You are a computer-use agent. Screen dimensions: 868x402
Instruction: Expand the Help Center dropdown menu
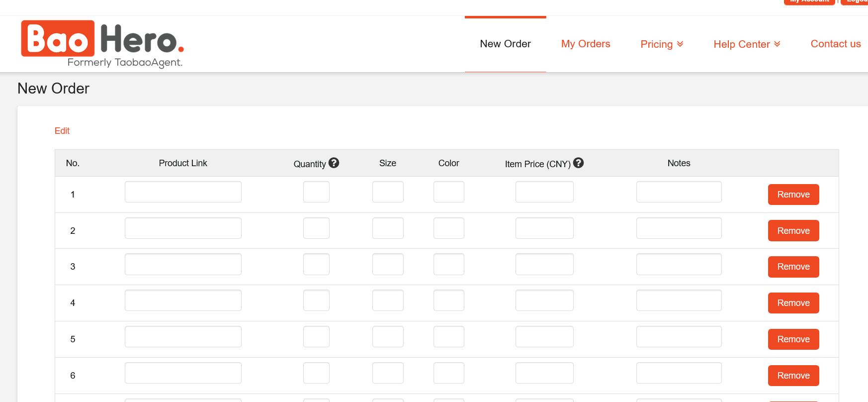pyautogui.click(x=747, y=44)
